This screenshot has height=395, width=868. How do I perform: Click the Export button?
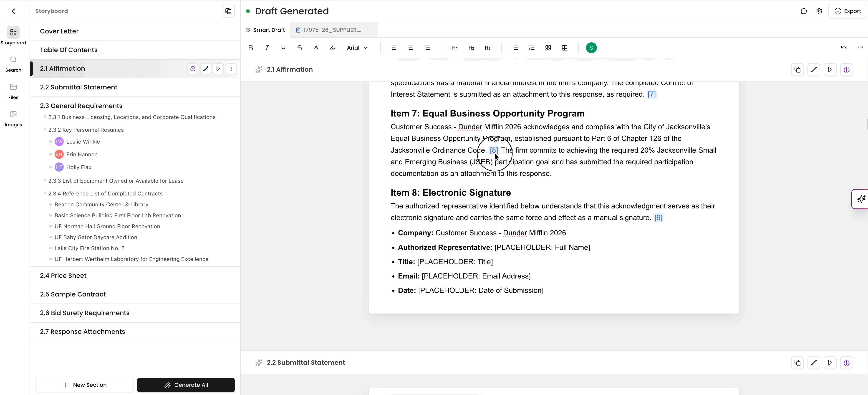848,11
